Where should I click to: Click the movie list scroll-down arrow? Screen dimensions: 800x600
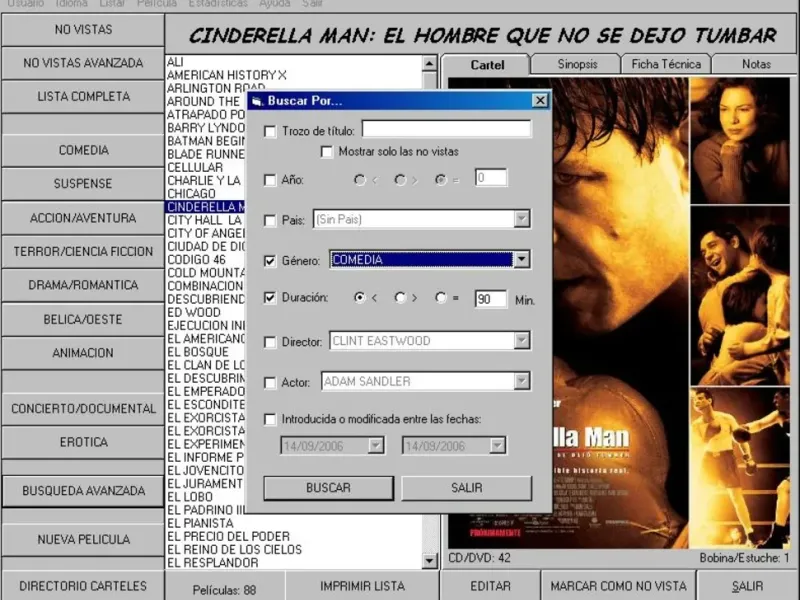pos(430,561)
